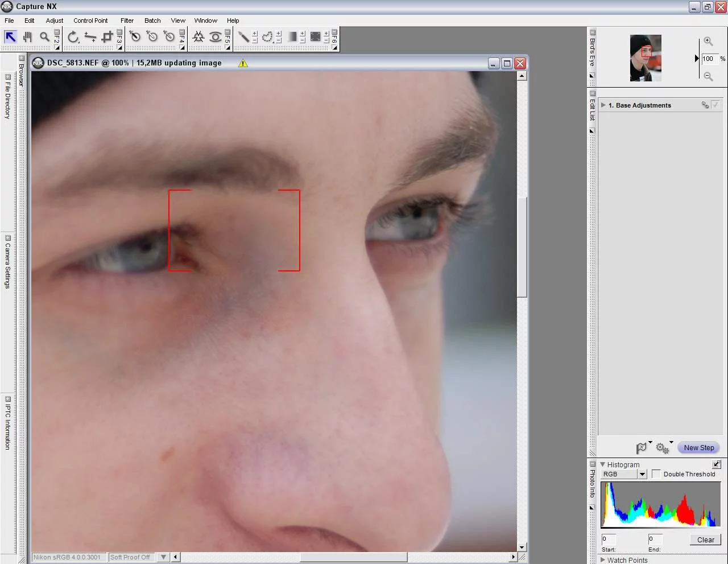Open the RGB histogram channel dropdown
The width and height of the screenshot is (728, 564).
pyautogui.click(x=642, y=474)
